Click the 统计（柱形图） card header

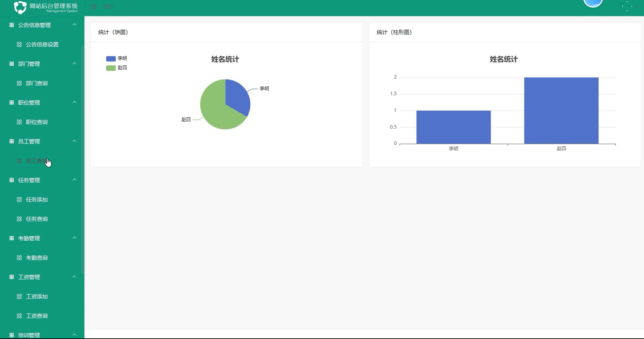505,32
